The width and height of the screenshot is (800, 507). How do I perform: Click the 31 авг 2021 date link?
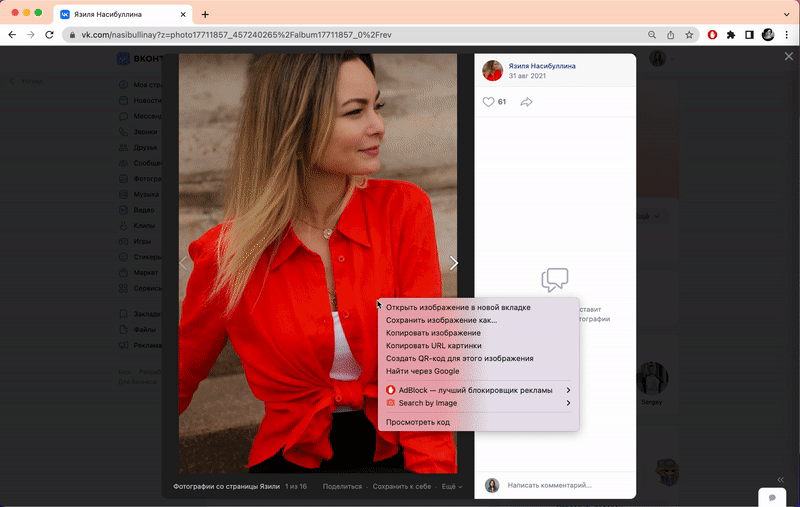click(527, 75)
